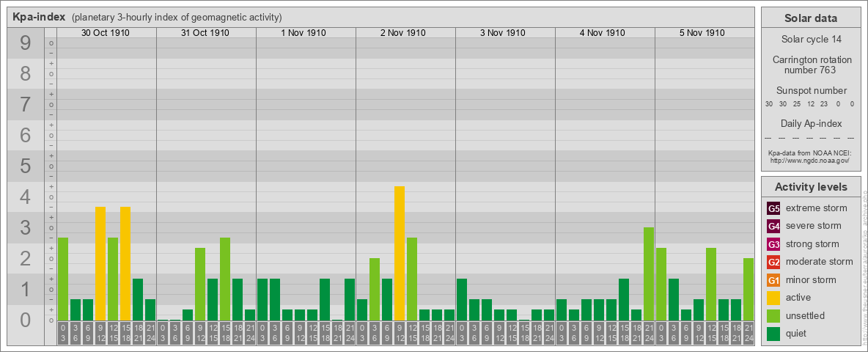Click the '3 Nov 1910' date header
Image resolution: width=868 pixels, height=352 pixels.
tap(503, 33)
